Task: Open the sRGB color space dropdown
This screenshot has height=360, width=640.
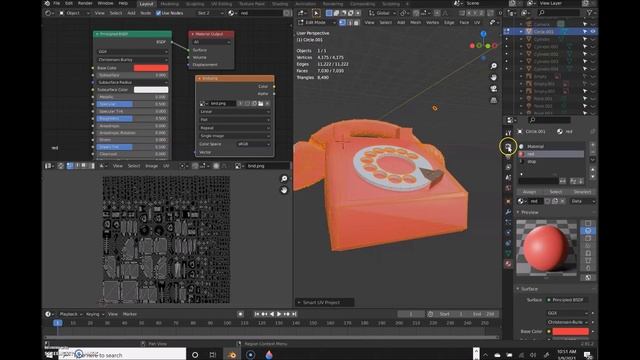Action: (253, 144)
